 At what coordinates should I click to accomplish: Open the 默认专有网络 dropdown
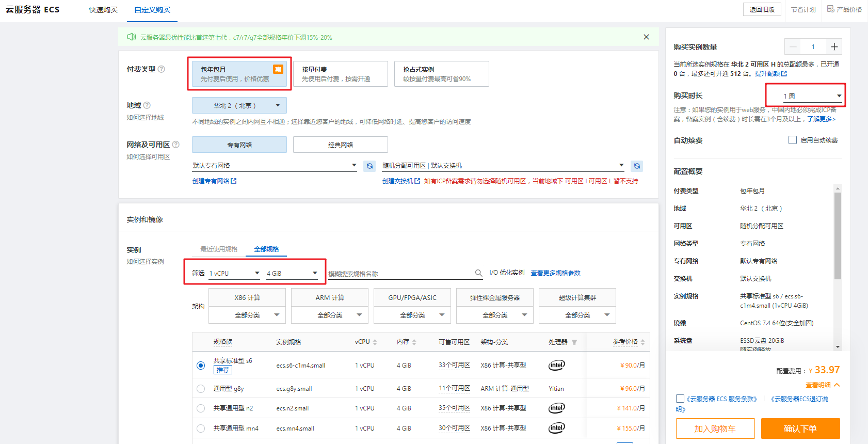pyautogui.click(x=275, y=166)
